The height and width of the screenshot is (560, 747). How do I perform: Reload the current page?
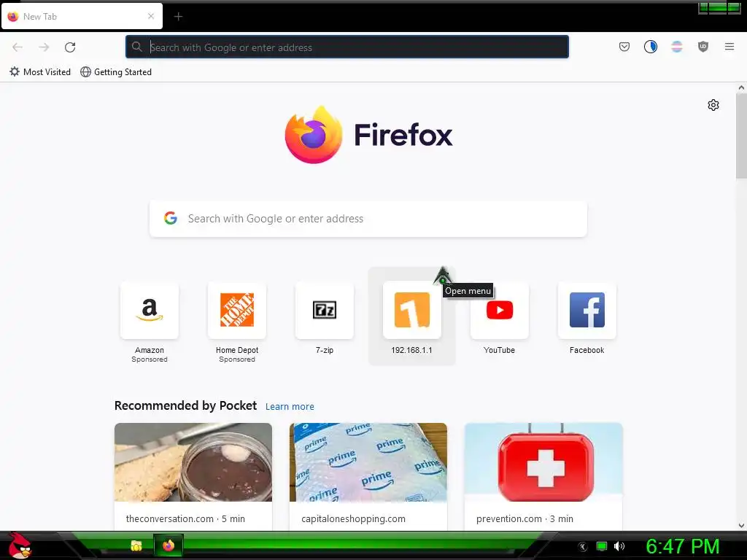click(x=70, y=47)
